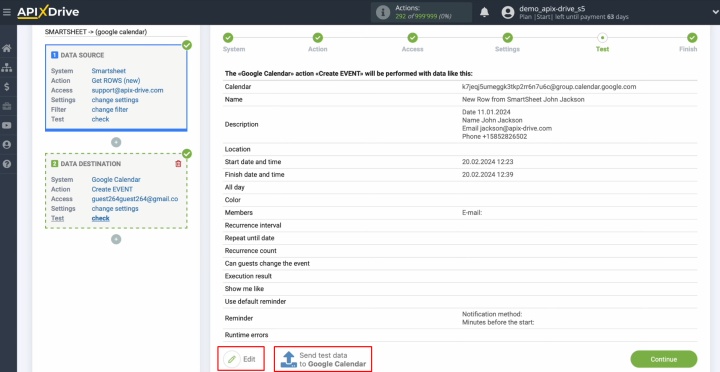Open Smartsheet system link
This screenshot has width=720, height=372.
[x=108, y=71]
